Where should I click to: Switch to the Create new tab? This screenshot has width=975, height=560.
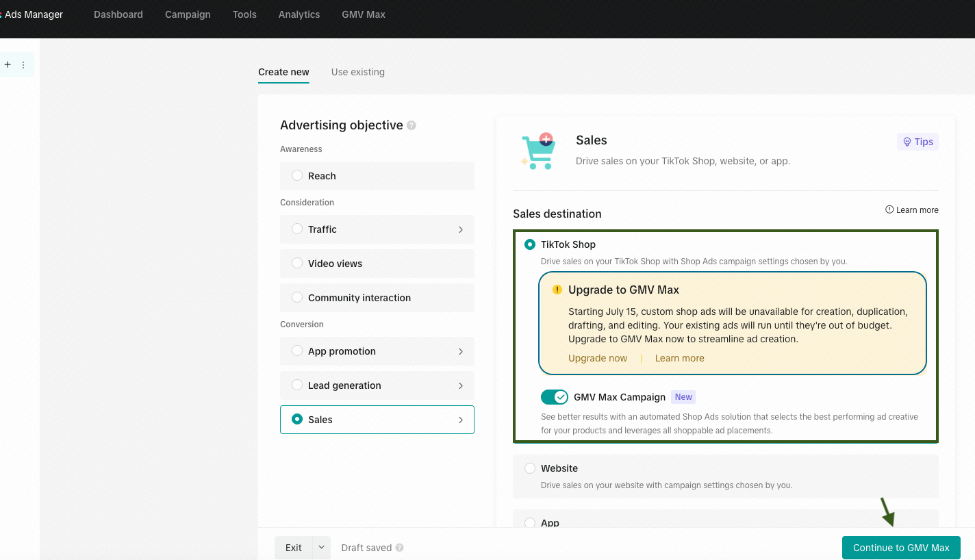click(x=283, y=72)
